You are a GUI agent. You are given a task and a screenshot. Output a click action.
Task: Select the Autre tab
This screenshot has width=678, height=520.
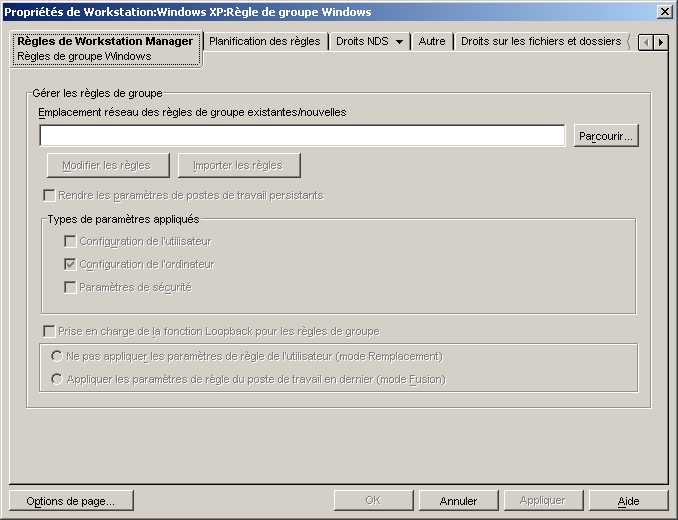[432, 41]
